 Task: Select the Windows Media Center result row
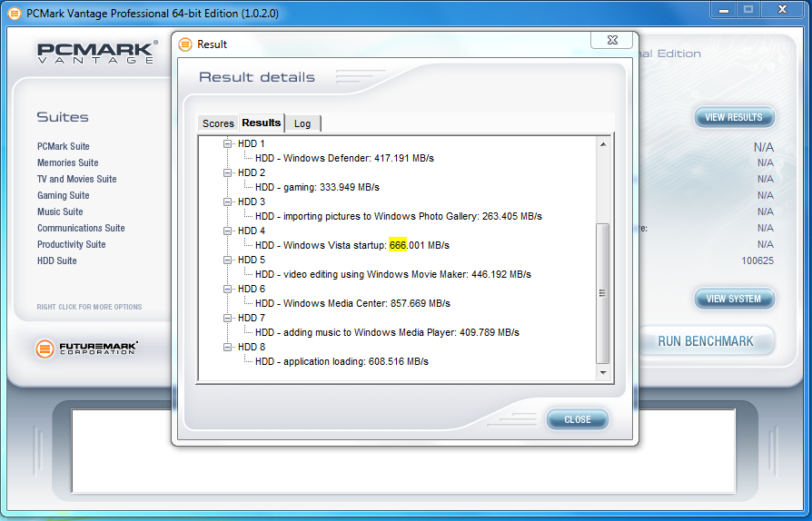(352, 303)
